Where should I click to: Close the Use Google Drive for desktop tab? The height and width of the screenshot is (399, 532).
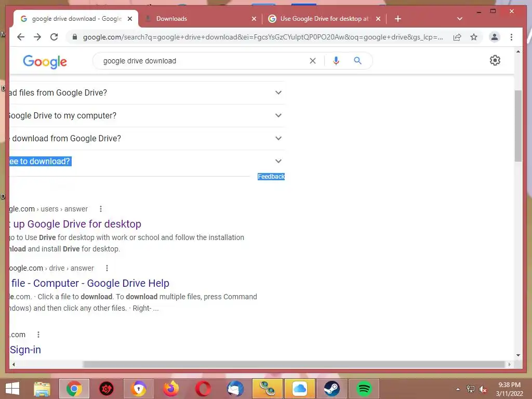[378, 19]
